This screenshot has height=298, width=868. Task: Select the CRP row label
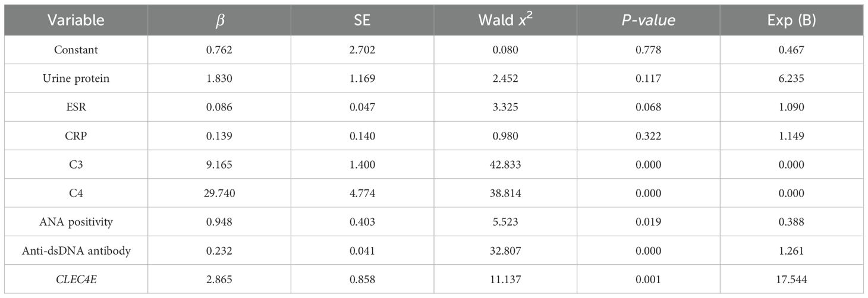(x=77, y=136)
